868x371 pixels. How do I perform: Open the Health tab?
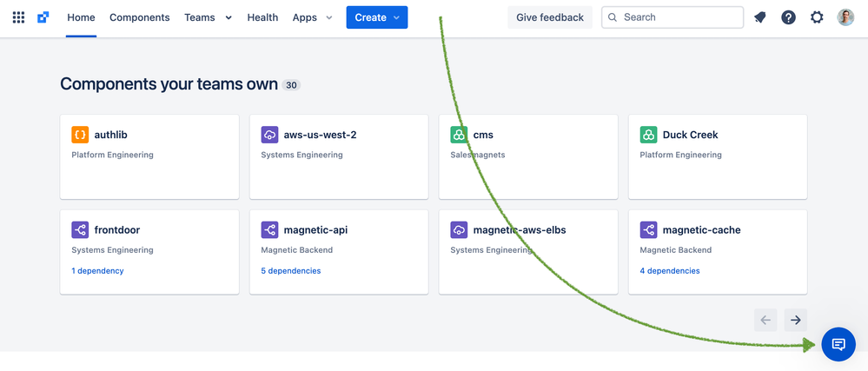point(262,17)
